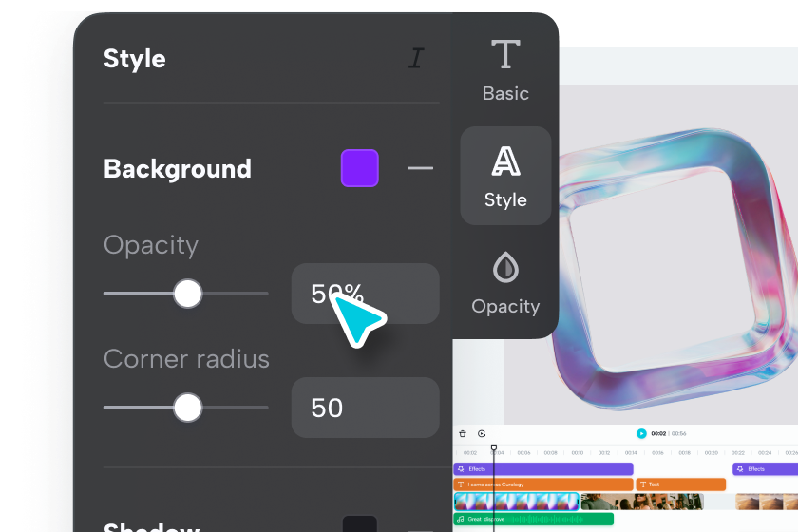Open the dark Shadow color swatch

click(359, 523)
